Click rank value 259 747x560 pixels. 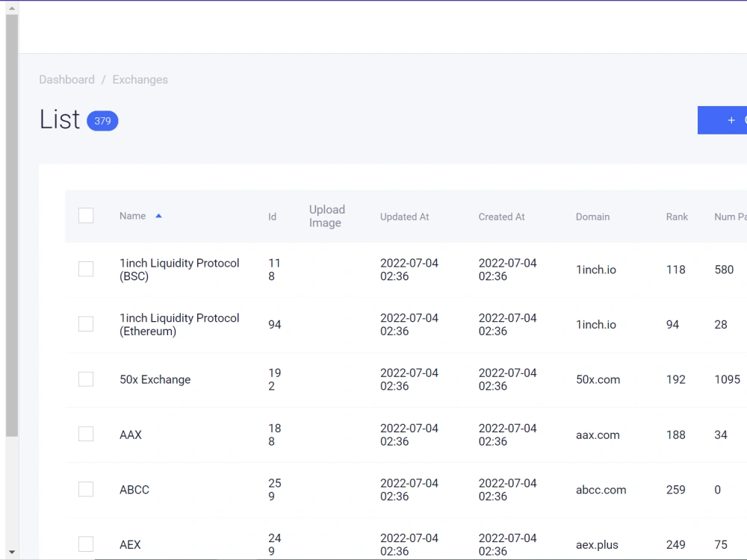(x=675, y=490)
